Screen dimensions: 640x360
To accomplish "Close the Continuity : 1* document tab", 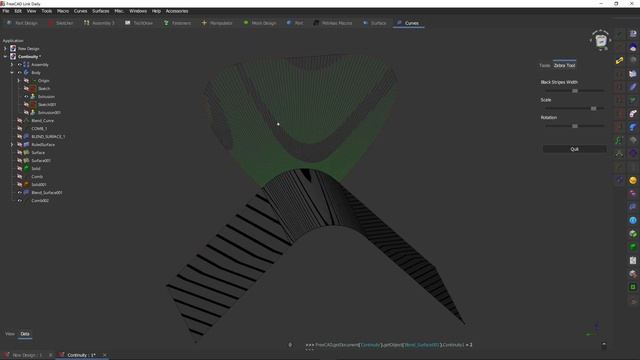I will tap(104, 355).
